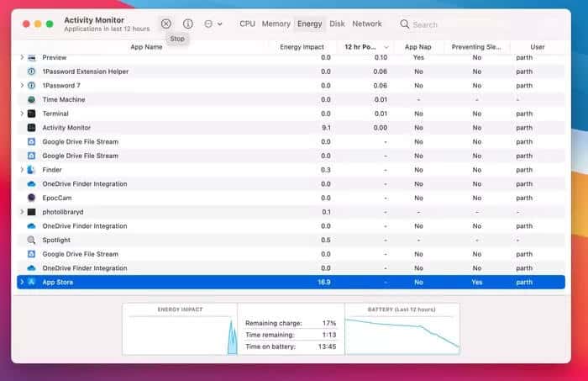Click App Store's Preventing Sleep Yes value

477,283
